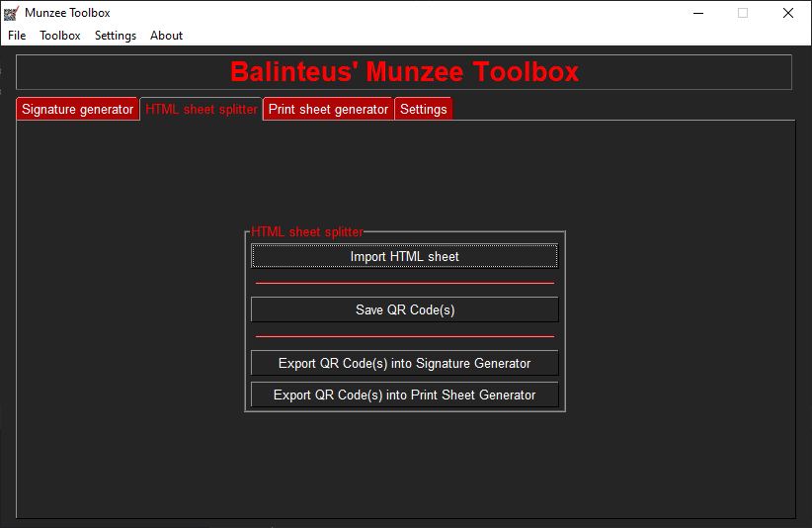
Task: Click the Balinteus' Munzee Toolbox heading
Action: tap(404, 72)
